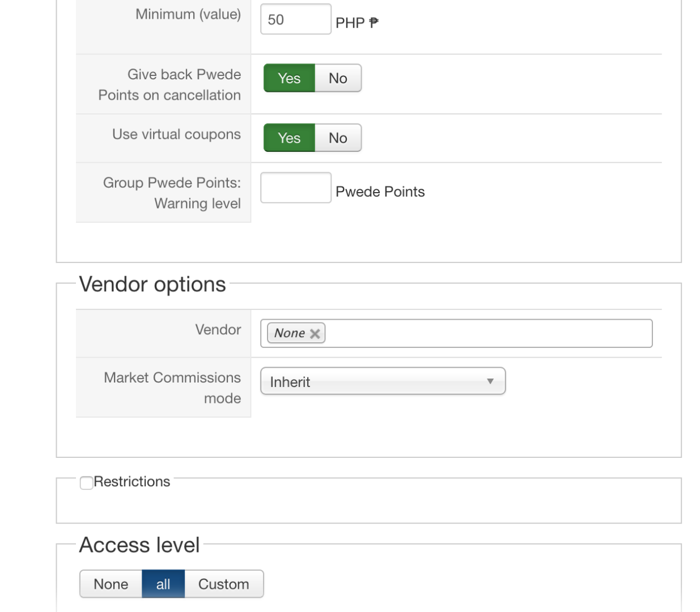Click the Use virtual coupons label
The height and width of the screenshot is (612, 700).
[176, 134]
